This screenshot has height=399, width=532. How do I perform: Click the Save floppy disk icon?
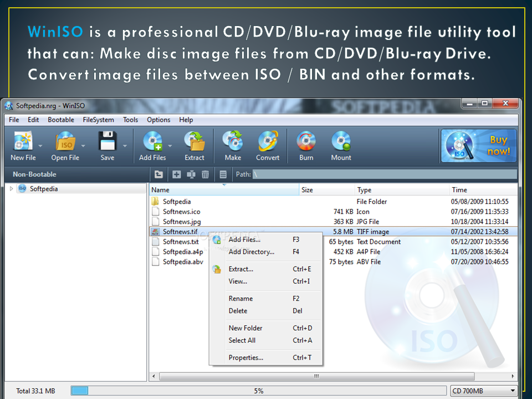(108, 141)
